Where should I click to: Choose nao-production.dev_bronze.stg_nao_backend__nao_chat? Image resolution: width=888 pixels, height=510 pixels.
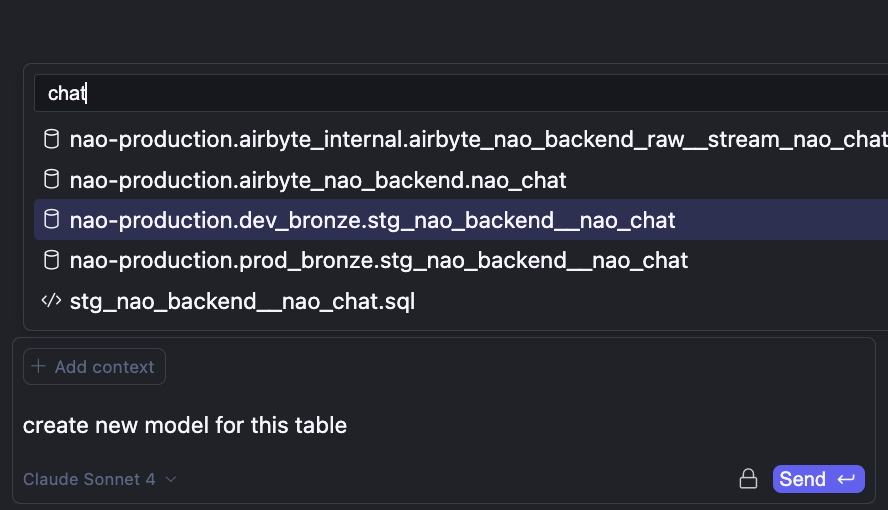(x=372, y=220)
